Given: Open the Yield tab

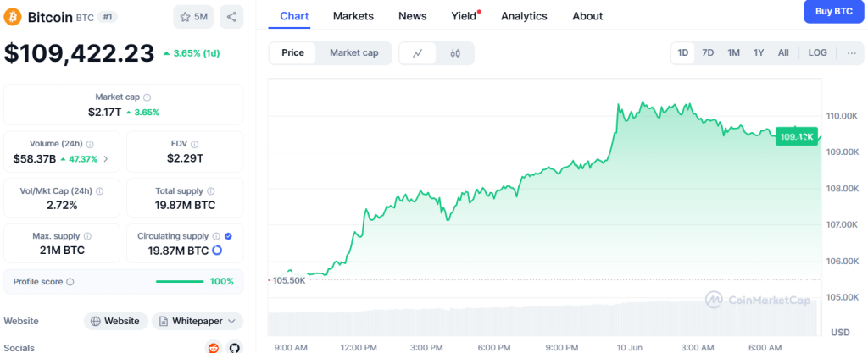Looking at the screenshot, I should point(465,16).
